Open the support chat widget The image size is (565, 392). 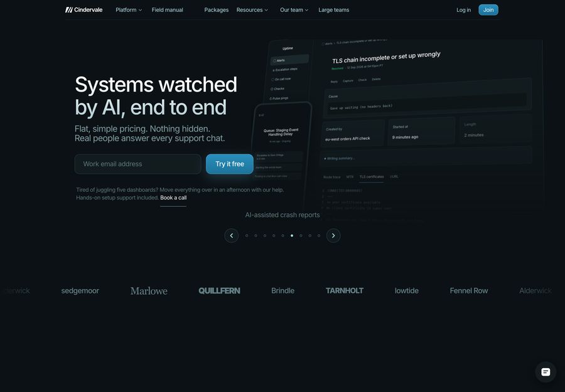(x=546, y=372)
